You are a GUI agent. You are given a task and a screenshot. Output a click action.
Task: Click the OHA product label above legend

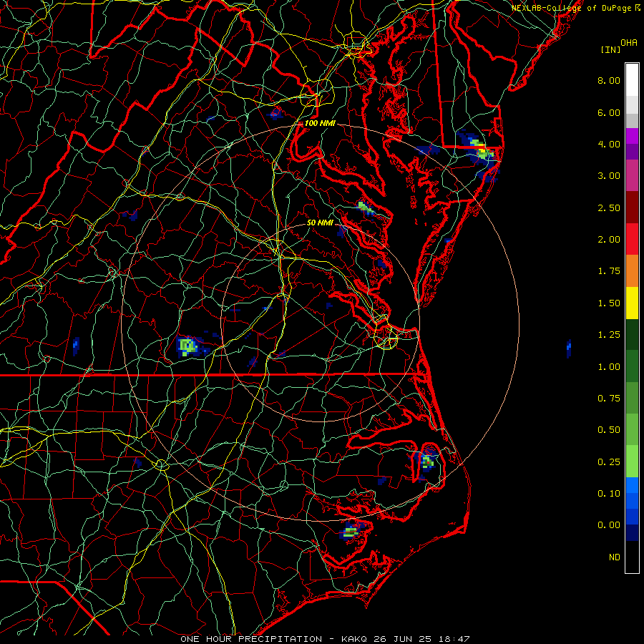(x=629, y=42)
